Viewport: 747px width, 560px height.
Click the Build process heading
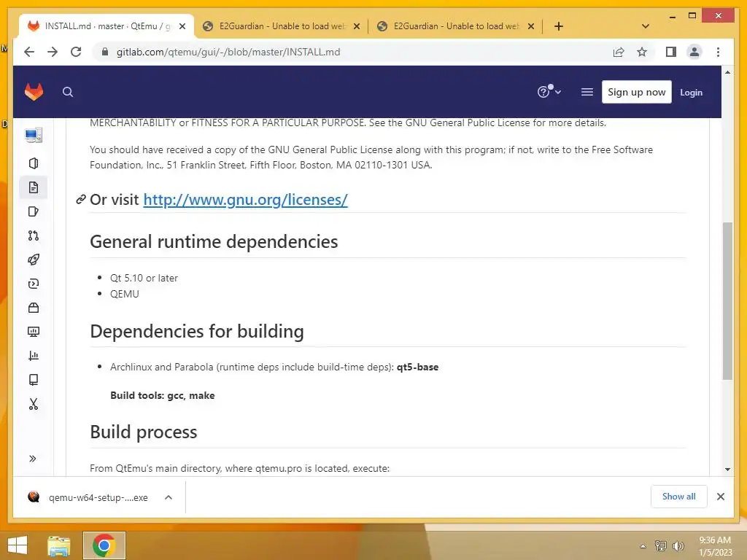[x=144, y=432]
